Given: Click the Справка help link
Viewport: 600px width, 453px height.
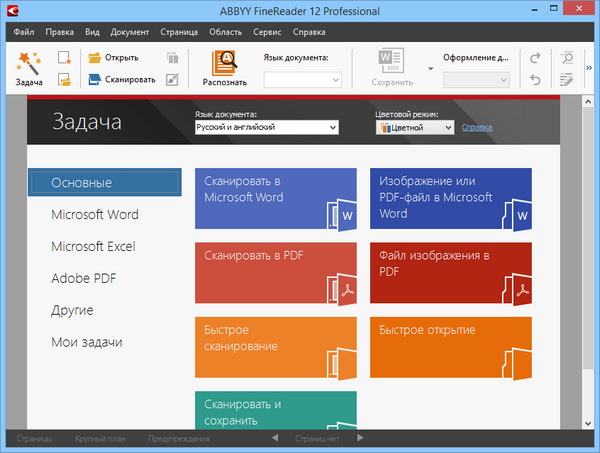Looking at the screenshot, I should click(x=477, y=128).
